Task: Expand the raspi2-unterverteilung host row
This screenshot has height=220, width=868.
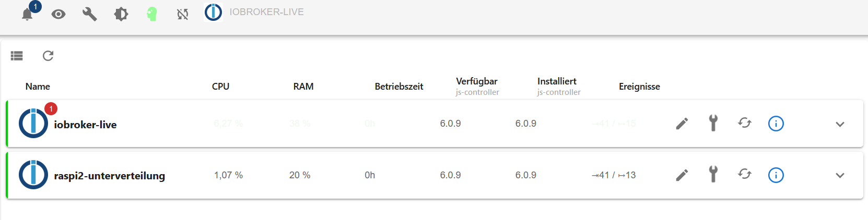Action: (x=840, y=175)
